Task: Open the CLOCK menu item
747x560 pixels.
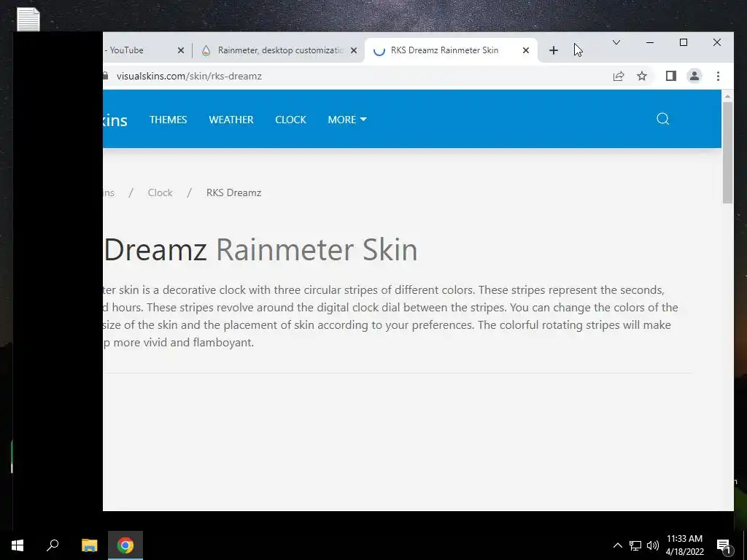Action: [x=290, y=120]
